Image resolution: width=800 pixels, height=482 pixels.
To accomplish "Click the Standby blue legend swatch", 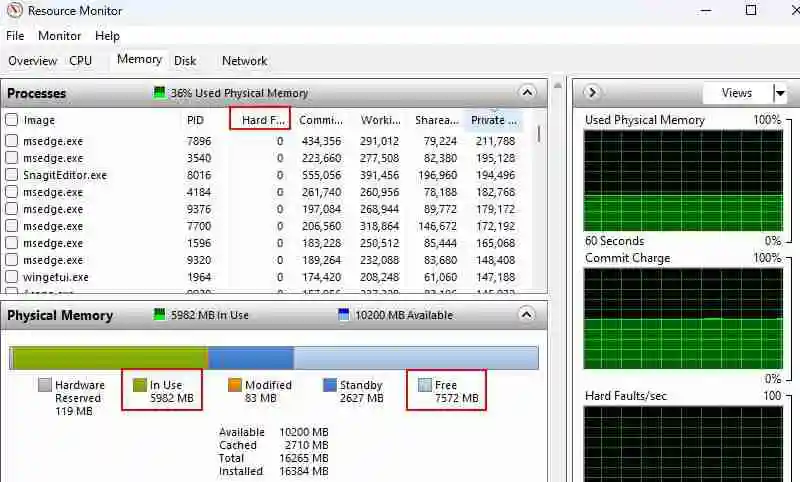I will point(330,385).
